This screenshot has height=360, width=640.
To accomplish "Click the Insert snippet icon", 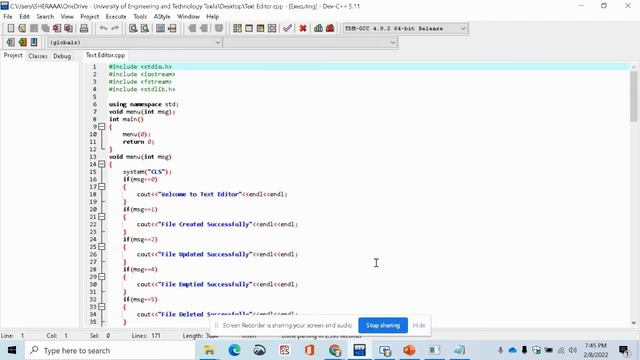I will pyautogui.click(x=11, y=42).
